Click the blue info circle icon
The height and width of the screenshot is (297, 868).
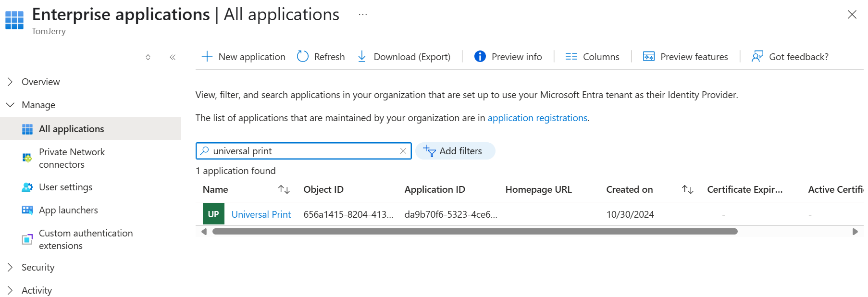tap(480, 57)
